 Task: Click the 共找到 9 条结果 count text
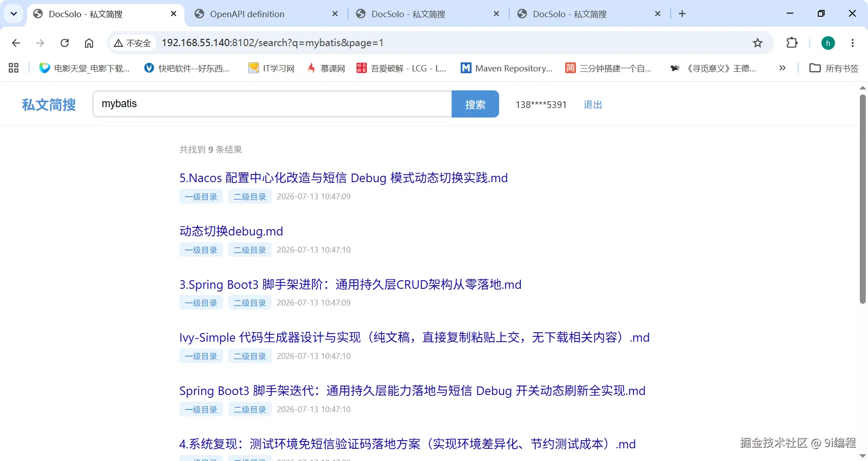pos(211,150)
